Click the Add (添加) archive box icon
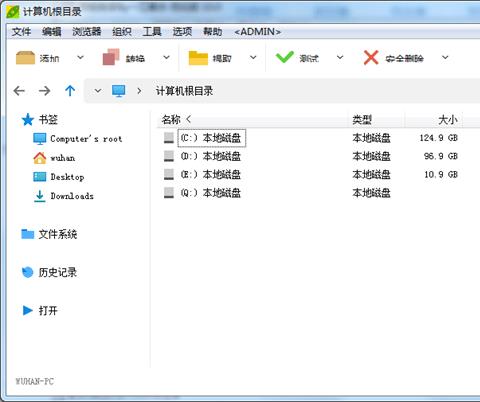480x402 pixels. point(25,58)
